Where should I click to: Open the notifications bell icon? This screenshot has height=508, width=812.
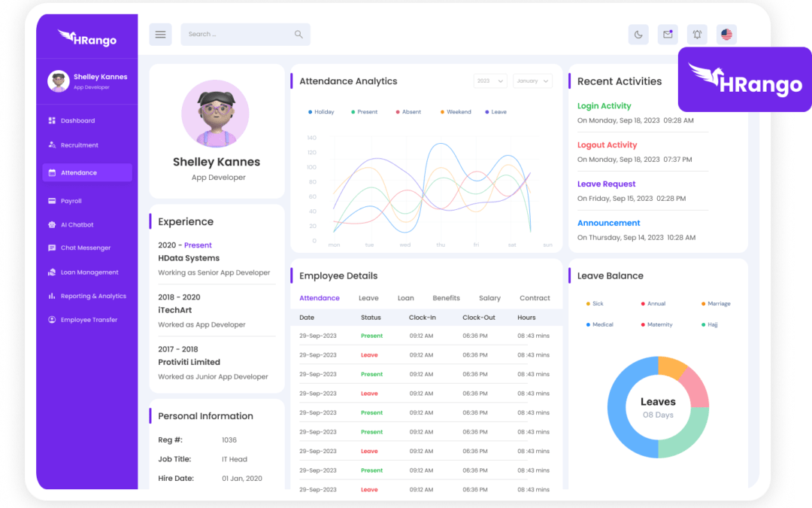click(697, 34)
